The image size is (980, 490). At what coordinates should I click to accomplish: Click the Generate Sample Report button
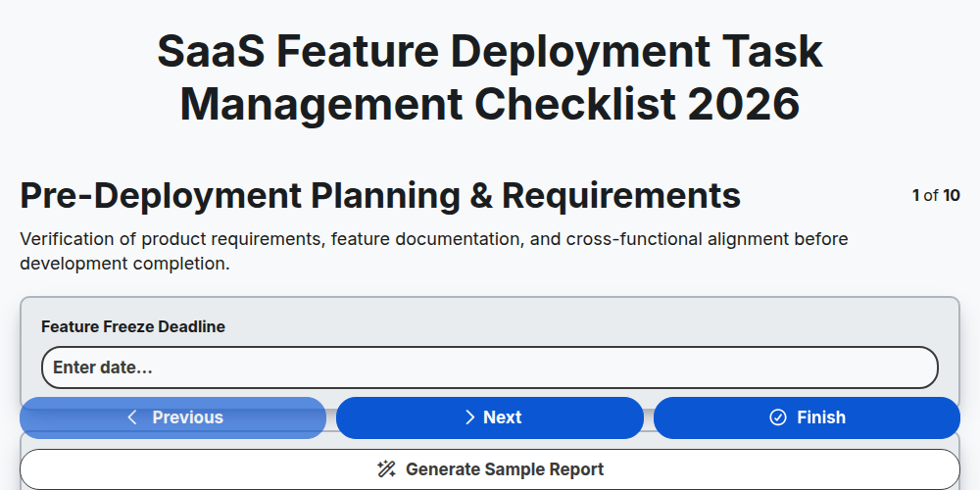click(x=489, y=469)
